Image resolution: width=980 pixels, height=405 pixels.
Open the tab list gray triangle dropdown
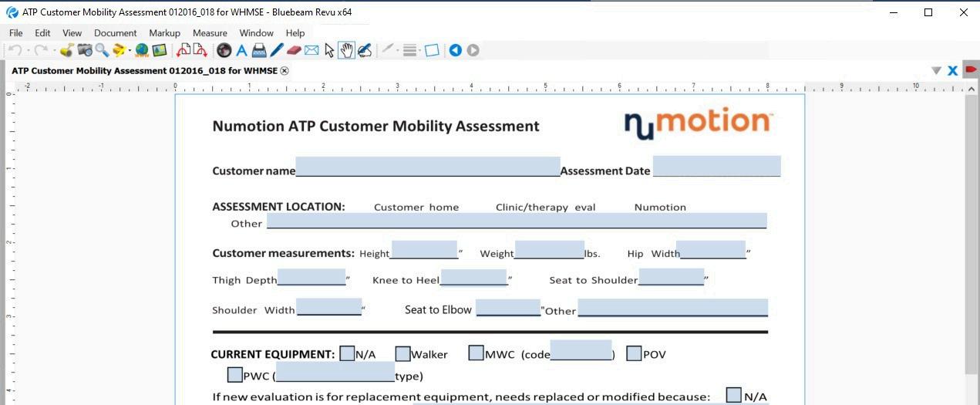[x=936, y=70]
